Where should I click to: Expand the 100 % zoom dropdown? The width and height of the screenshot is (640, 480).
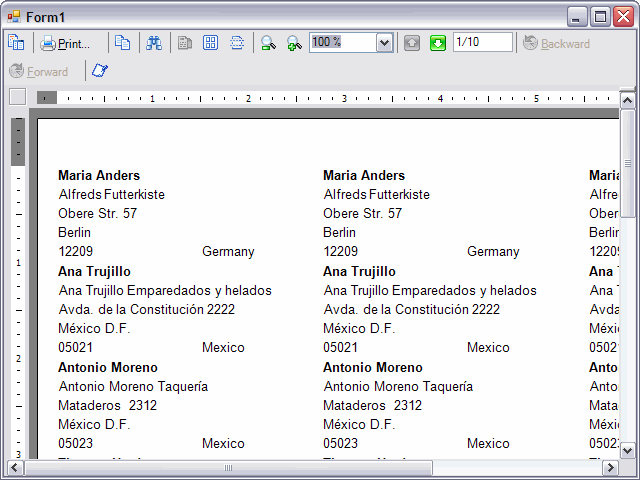click(384, 43)
